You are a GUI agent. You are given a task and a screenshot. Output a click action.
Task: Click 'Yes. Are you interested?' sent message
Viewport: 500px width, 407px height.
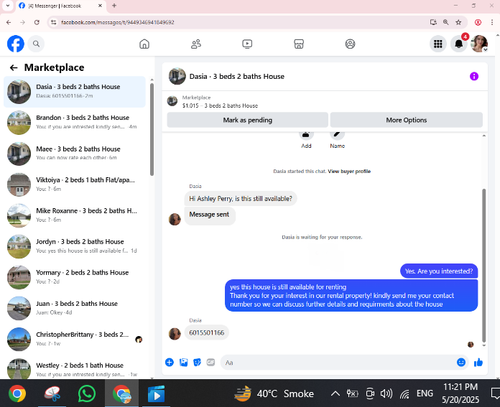tap(439, 271)
